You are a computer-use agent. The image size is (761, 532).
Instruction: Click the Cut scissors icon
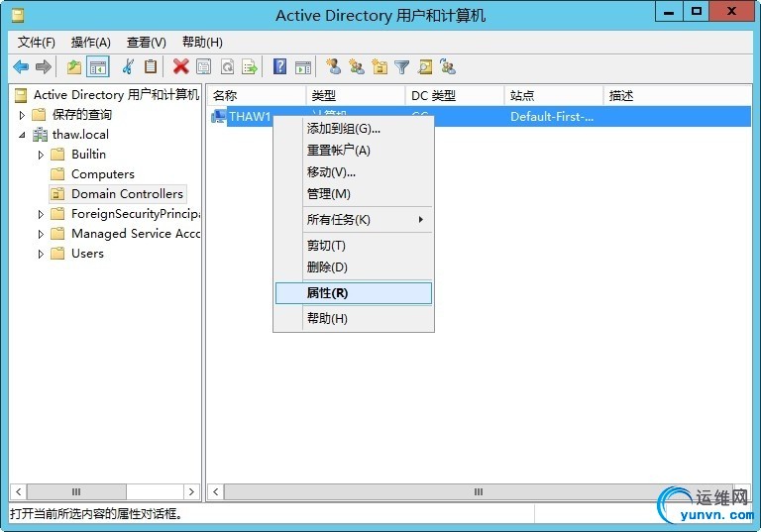(x=128, y=66)
